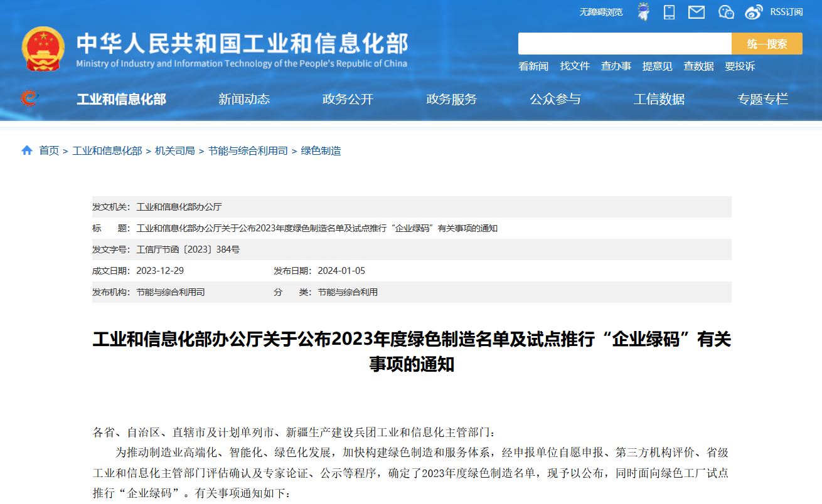Click the red gear icon in navbar
Viewport: 822px width, 504px height.
(29, 98)
